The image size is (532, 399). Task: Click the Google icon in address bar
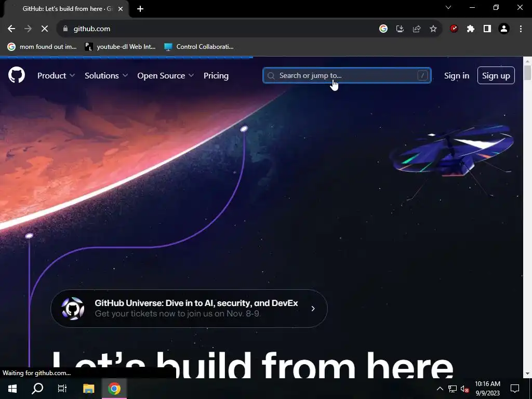(x=383, y=29)
